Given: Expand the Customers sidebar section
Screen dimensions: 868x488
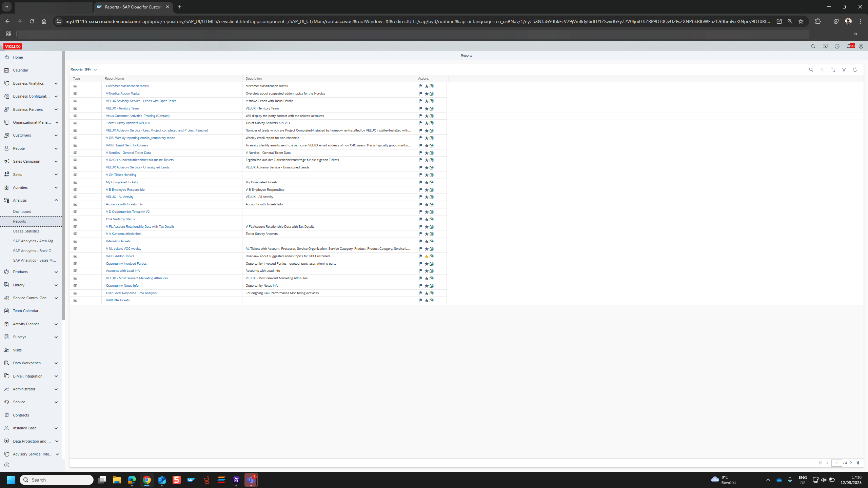Looking at the screenshot, I should [56, 135].
